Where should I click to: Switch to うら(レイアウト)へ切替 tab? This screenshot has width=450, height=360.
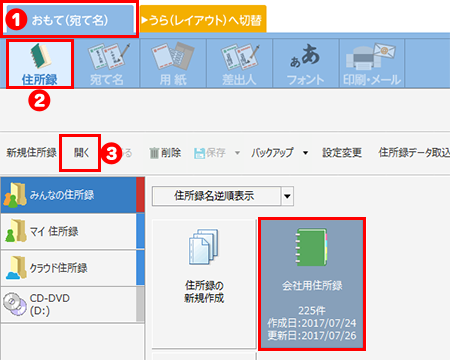click(203, 20)
